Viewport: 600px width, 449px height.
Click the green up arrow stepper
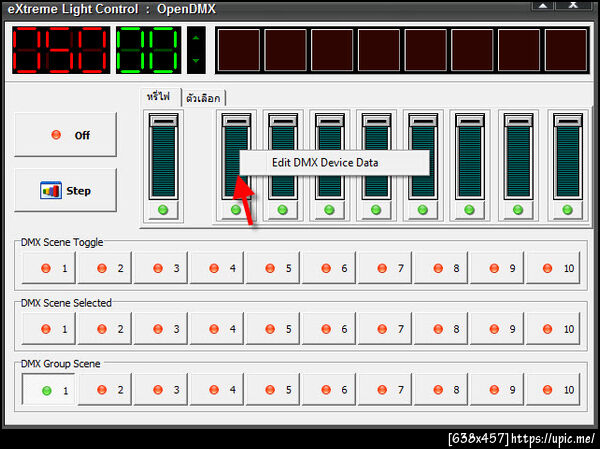[196, 38]
